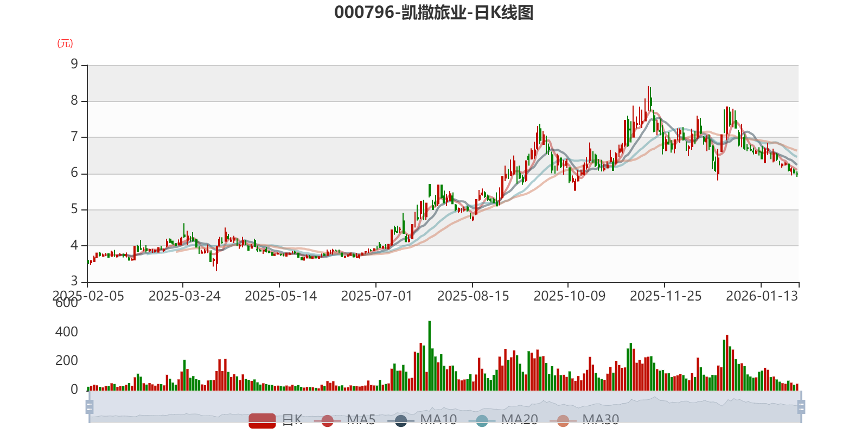Click the 2025-05-14 date axis label
This screenshot has height=434, width=868.
click(x=280, y=296)
